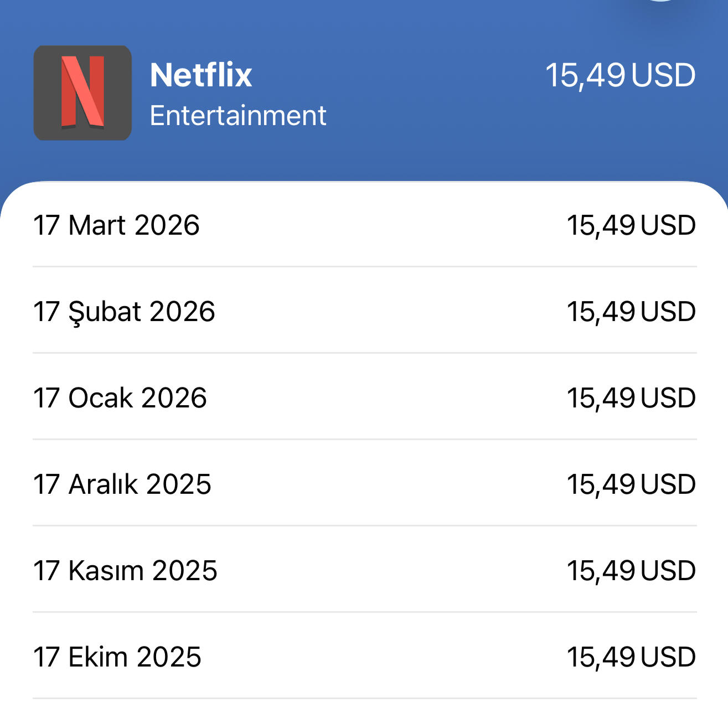Click the amount for 17 Kasım 2025
Screen dimensions: 728x728
point(631,571)
